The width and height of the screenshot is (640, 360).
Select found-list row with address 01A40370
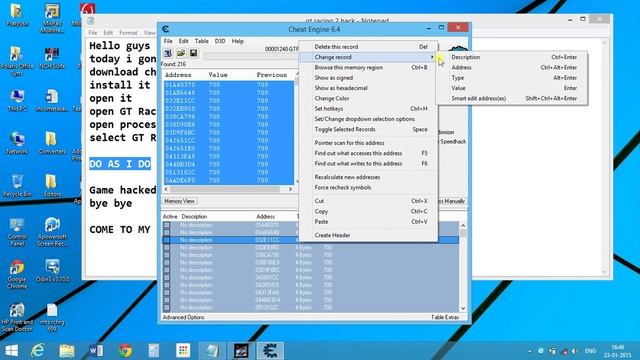coord(229,85)
